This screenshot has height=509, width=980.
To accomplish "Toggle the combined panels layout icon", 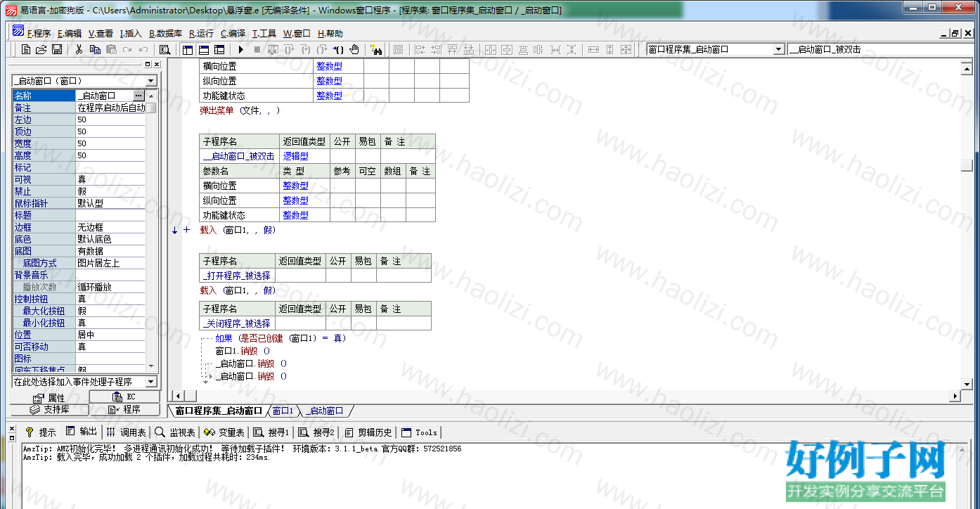I will [220, 49].
